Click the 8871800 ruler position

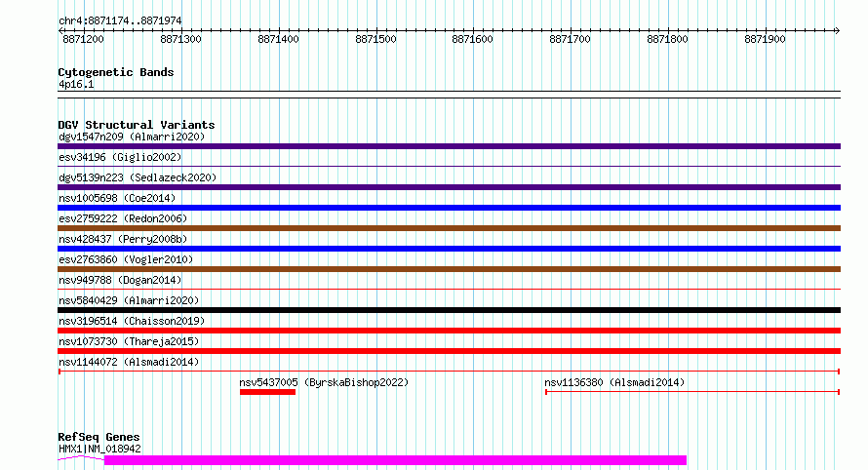668,39
